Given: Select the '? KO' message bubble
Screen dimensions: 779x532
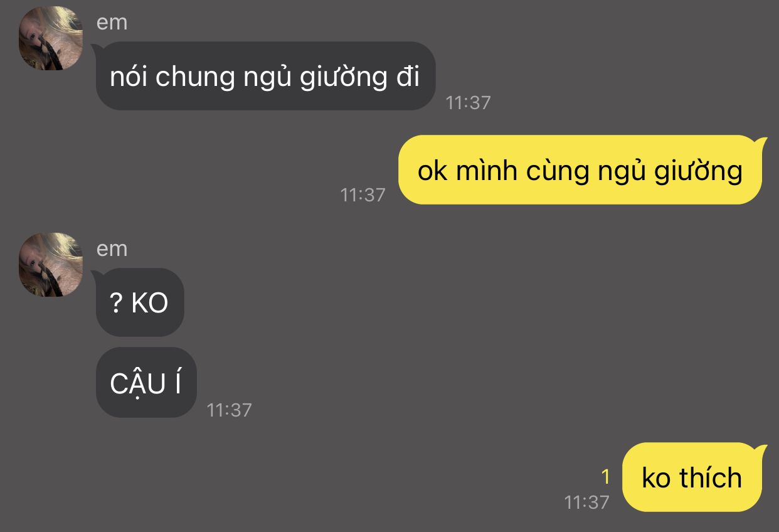Looking at the screenshot, I should coord(139,303).
